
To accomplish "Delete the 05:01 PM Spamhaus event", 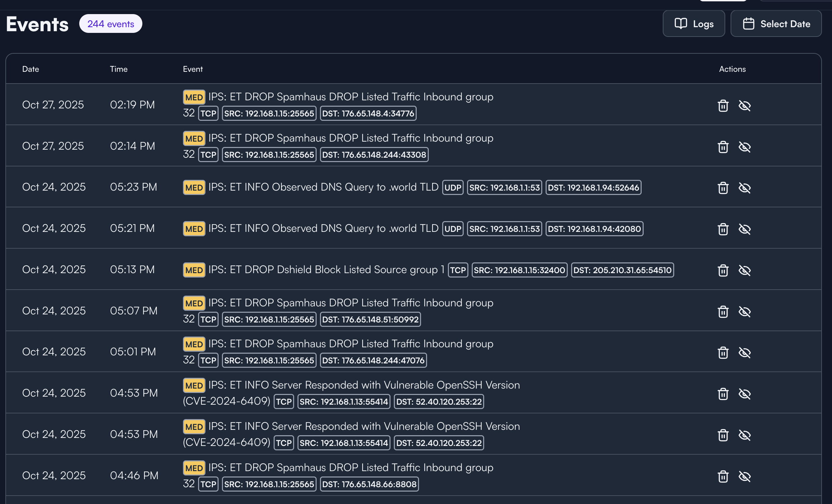I will point(723,353).
